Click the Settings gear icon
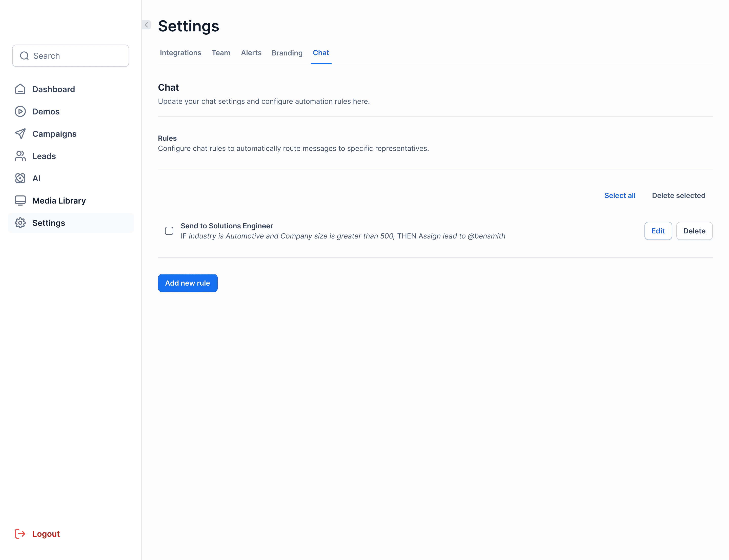The height and width of the screenshot is (560, 729). [20, 223]
